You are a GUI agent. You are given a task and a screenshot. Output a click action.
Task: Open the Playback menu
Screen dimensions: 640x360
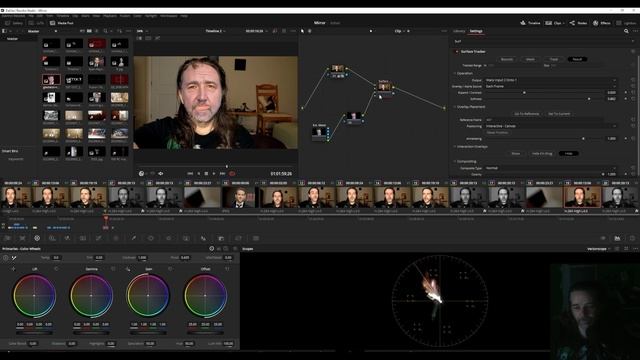click(110, 16)
